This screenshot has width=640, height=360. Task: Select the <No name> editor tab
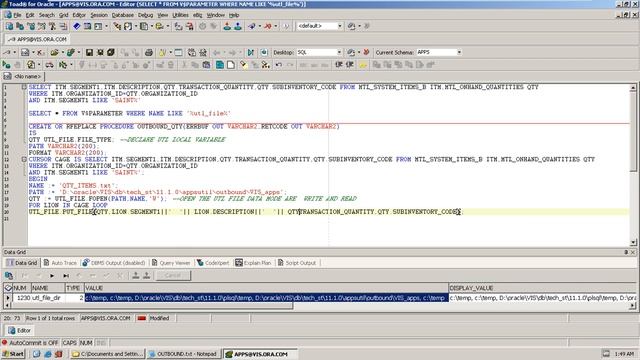pos(23,76)
